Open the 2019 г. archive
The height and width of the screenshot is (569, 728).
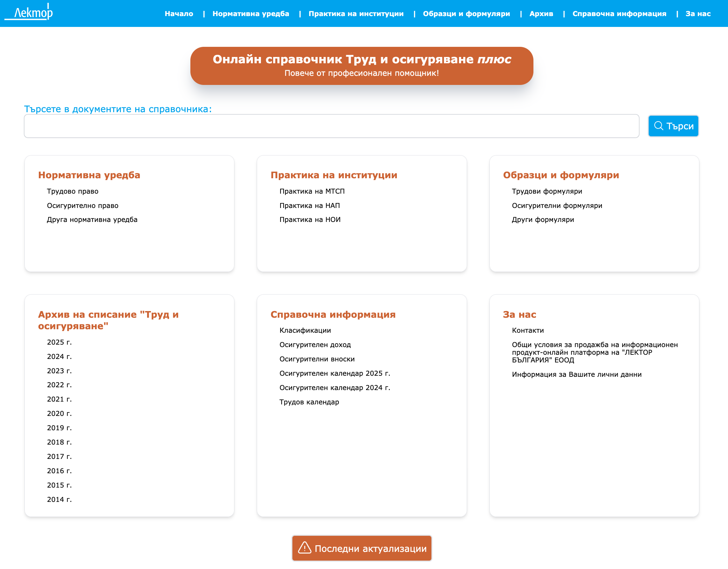tap(59, 428)
